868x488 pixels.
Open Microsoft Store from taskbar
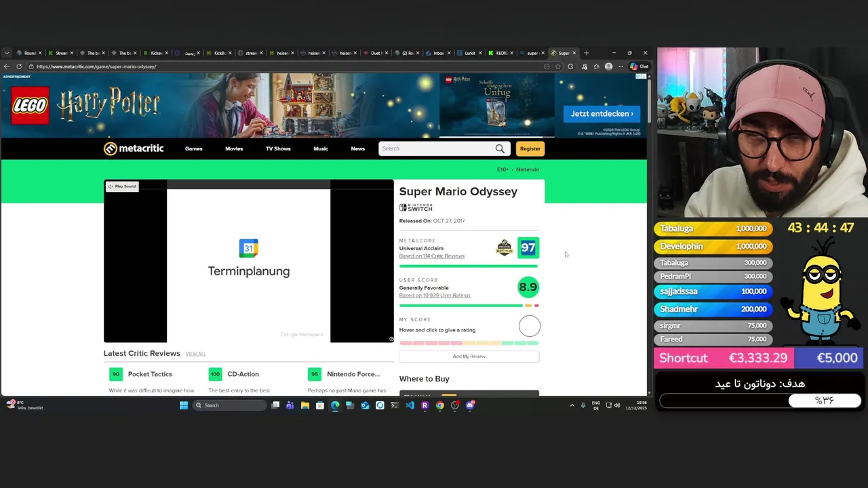click(x=320, y=405)
